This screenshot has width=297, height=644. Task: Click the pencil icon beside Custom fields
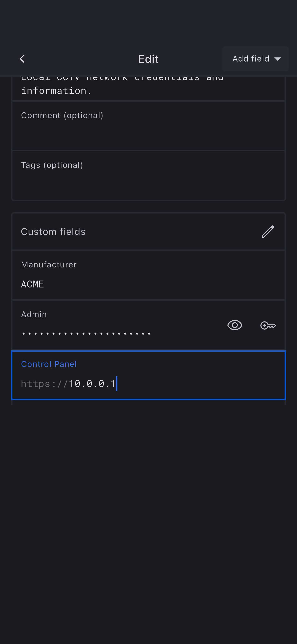coord(268,231)
